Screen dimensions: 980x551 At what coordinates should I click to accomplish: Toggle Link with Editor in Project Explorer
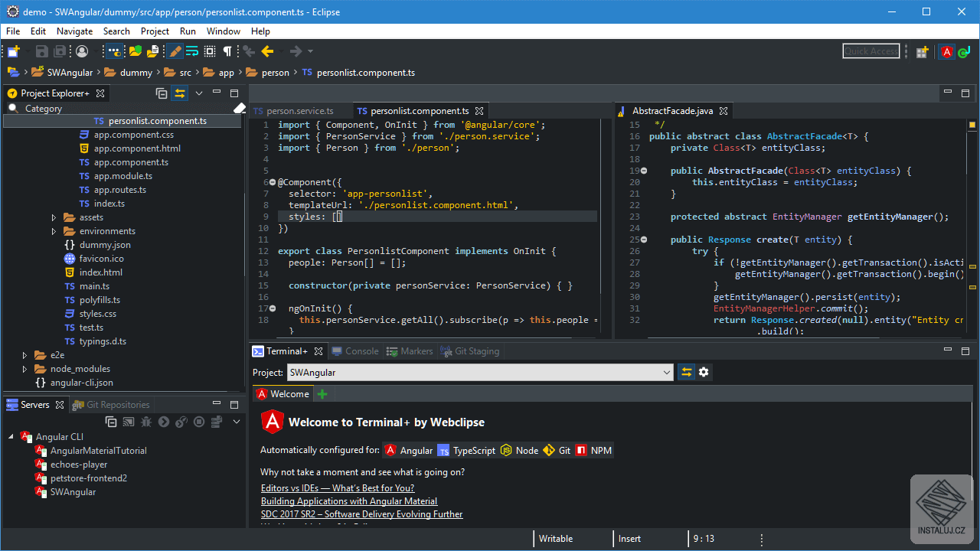180,93
